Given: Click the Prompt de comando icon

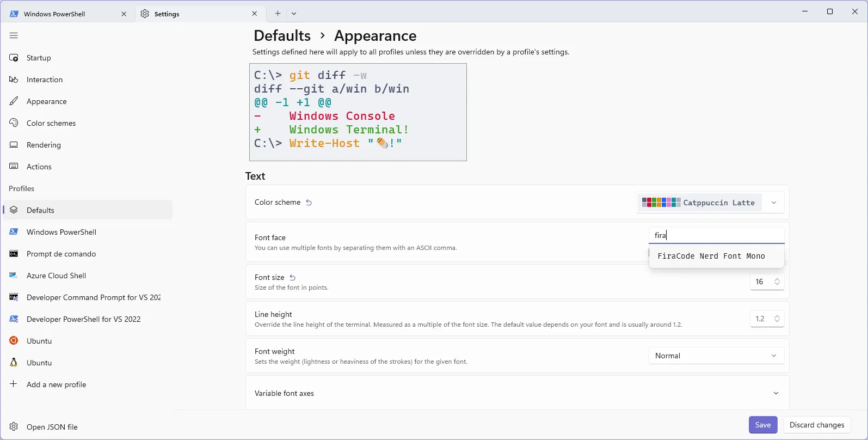Looking at the screenshot, I should pos(14,254).
